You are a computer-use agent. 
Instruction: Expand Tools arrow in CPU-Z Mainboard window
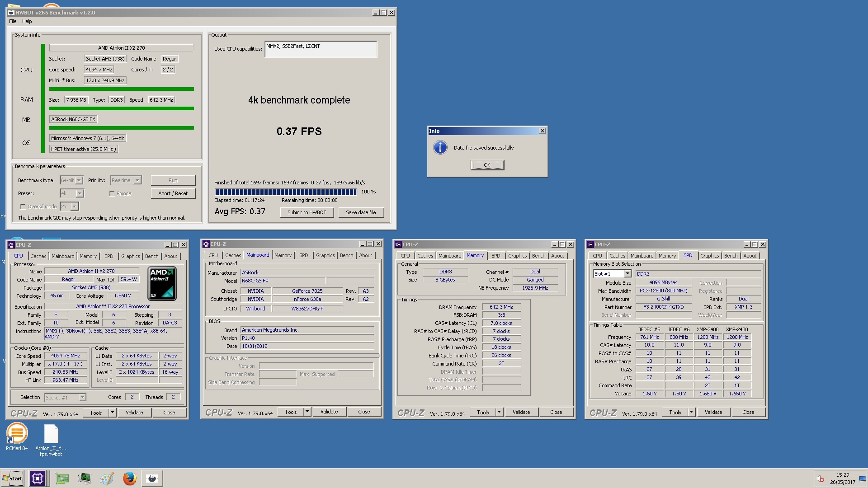tap(307, 412)
